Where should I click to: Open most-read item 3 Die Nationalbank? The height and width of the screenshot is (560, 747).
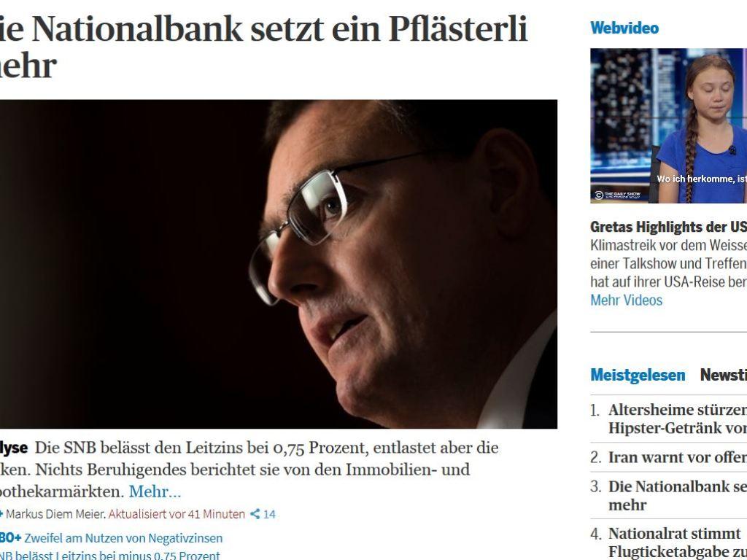click(x=678, y=495)
